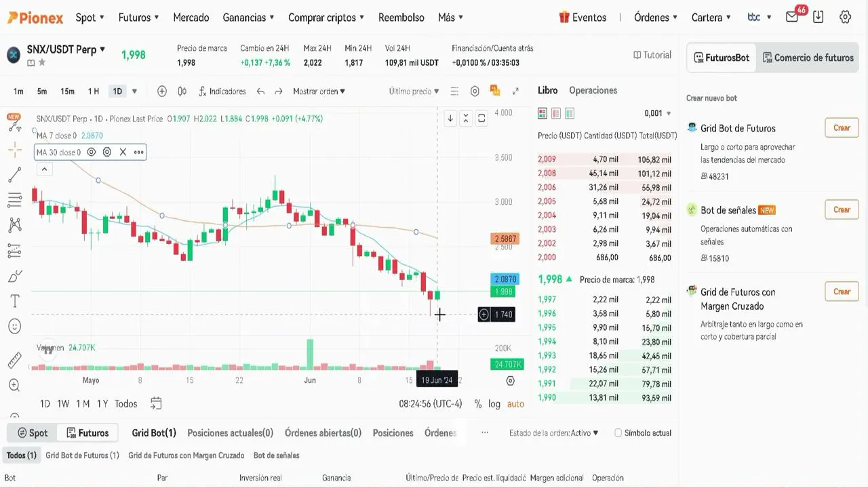Favorite SNX/USDT Perp with the star

42,62
